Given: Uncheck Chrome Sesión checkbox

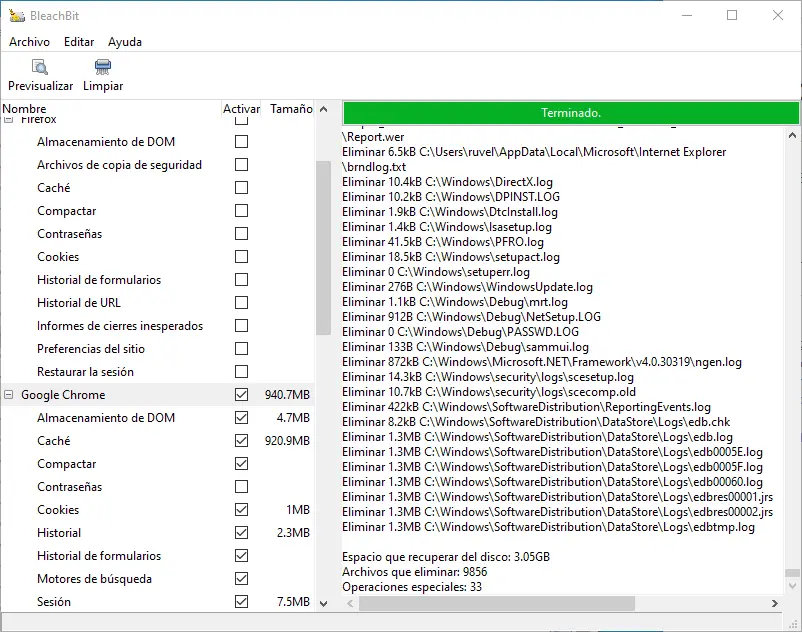Looking at the screenshot, I should click(241, 602).
